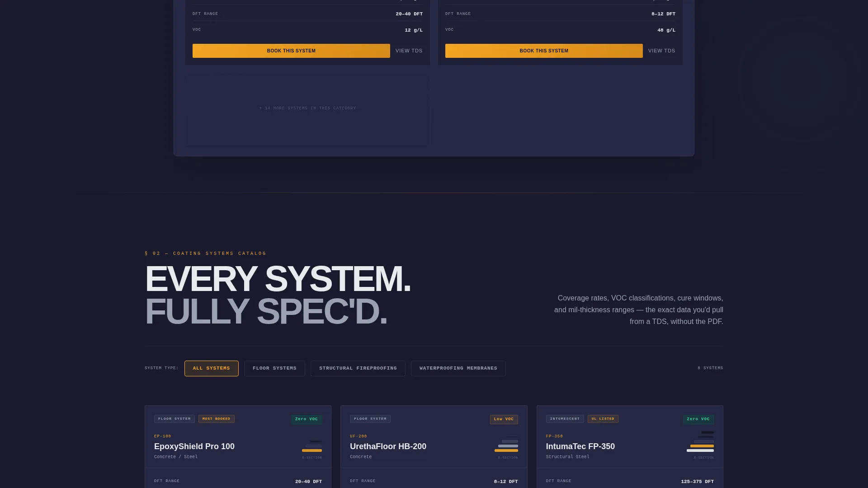Click the 8 Systems count label
Viewport: 868px width, 488px height.
coord(710,368)
